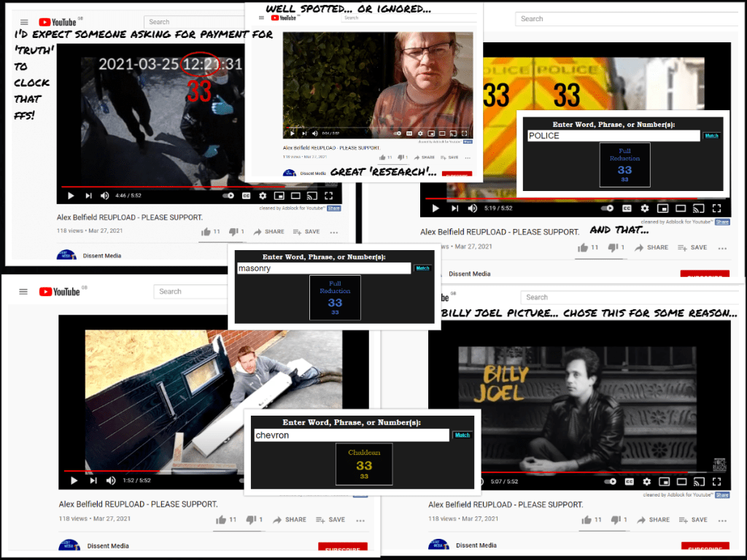The width and height of the screenshot is (747, 560).
Task: Click SAVE under the 4:46 video
Action: [306, 232]
